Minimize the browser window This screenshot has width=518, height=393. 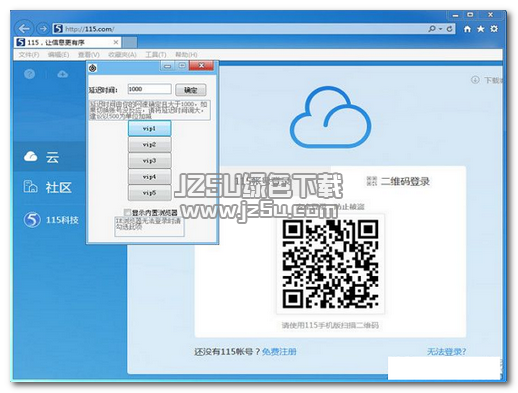click(x=455, y=15)
